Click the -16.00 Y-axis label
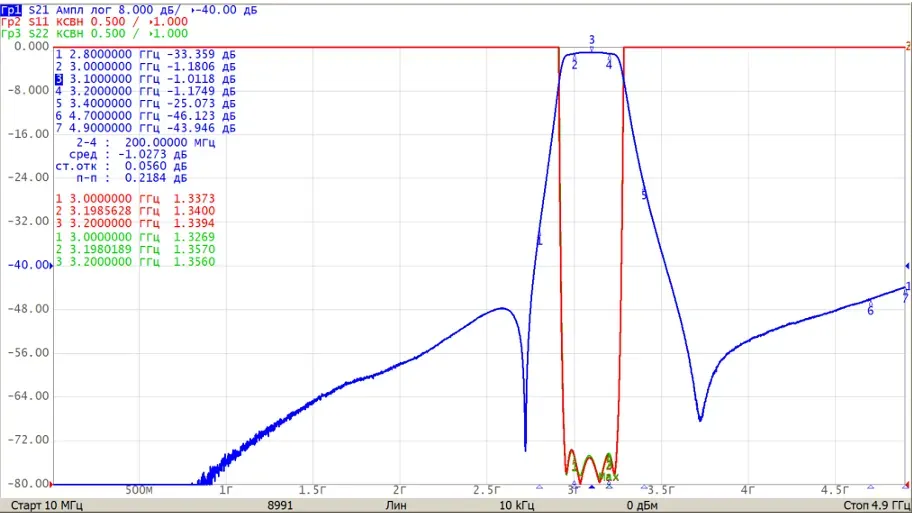The width and height of the screenshot is (912, 513). pyautogui.click(x=28, y=134)
